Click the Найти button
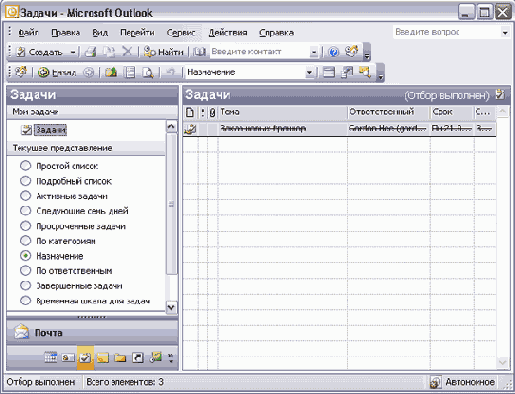The width and height of the screenshot is (515, 394). [x=164, y=52]
